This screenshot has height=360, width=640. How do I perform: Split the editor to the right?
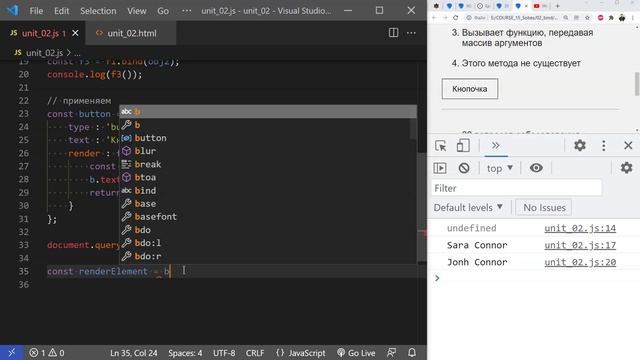393,33
